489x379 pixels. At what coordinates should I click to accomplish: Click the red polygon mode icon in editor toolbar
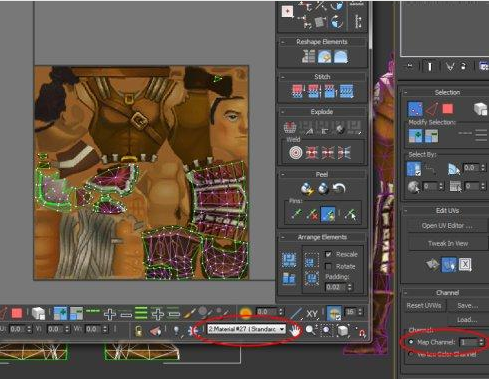click(17, 313)
